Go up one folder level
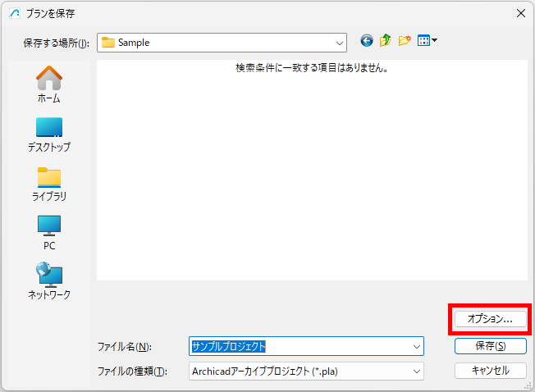Image resolution: width=535 pixels, height=392 pixels. [386, 40]
